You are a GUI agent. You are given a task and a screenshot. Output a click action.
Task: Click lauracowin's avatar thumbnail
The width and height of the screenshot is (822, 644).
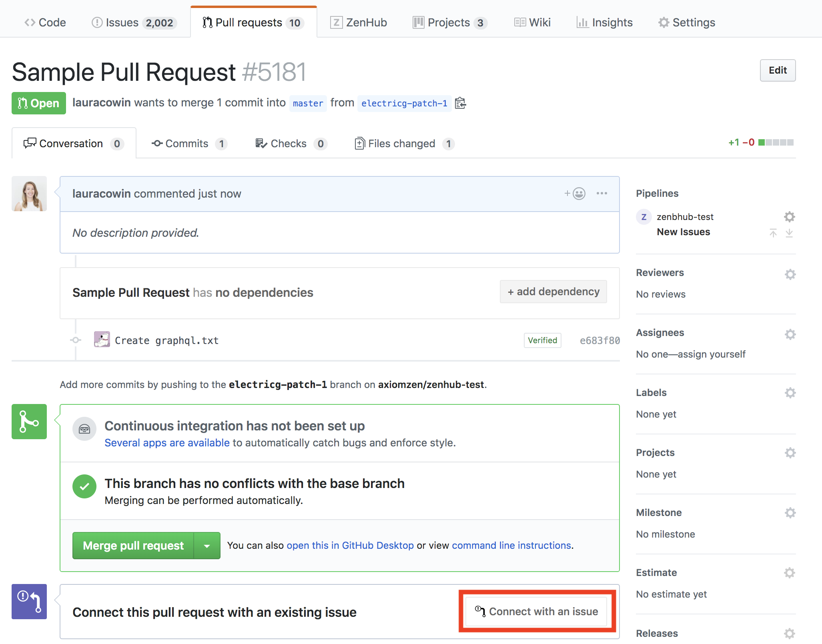pos(29,194)
